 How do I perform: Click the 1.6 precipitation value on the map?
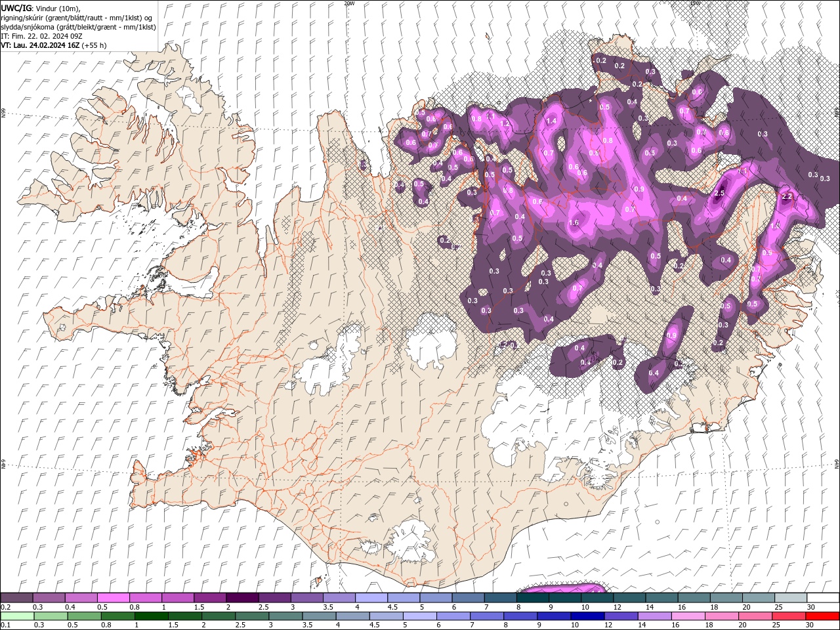[x=574, y=222]
